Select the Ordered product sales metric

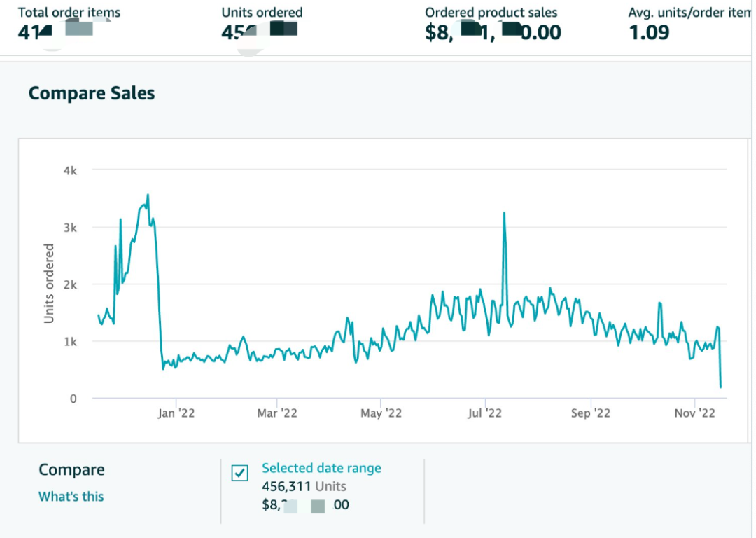click(x=491, y=12)
